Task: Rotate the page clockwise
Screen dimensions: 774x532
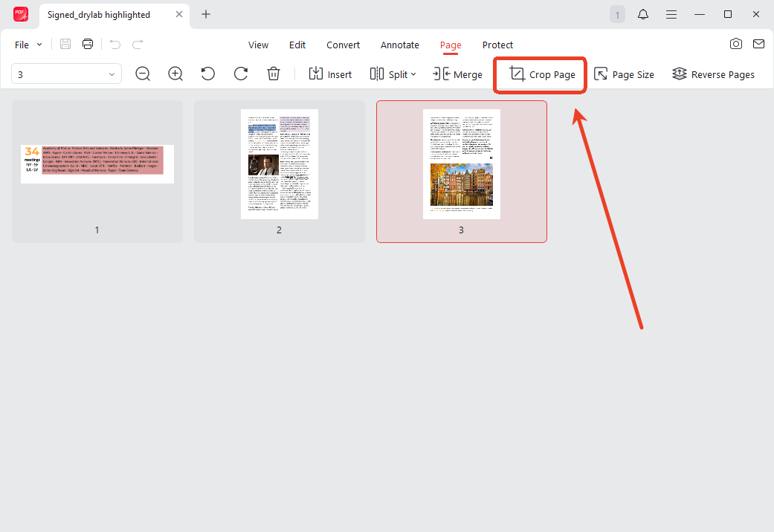Action: click(239, 74)
